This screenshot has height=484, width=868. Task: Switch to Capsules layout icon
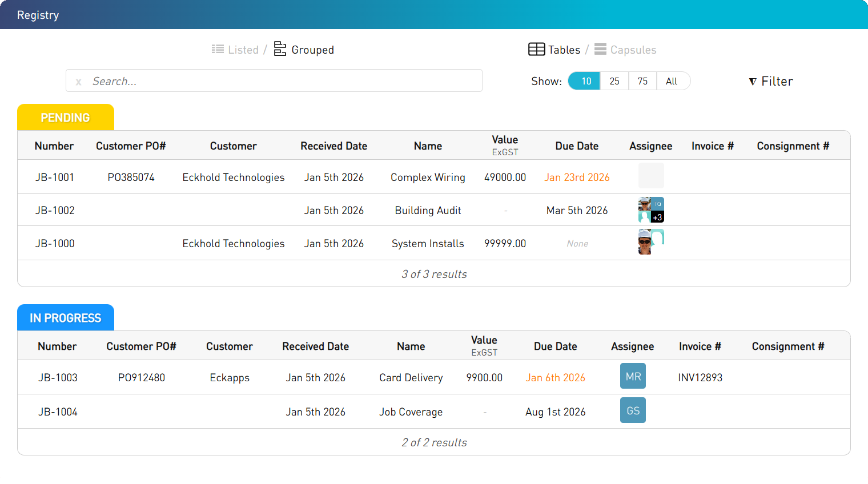click(x=600, y=50)
